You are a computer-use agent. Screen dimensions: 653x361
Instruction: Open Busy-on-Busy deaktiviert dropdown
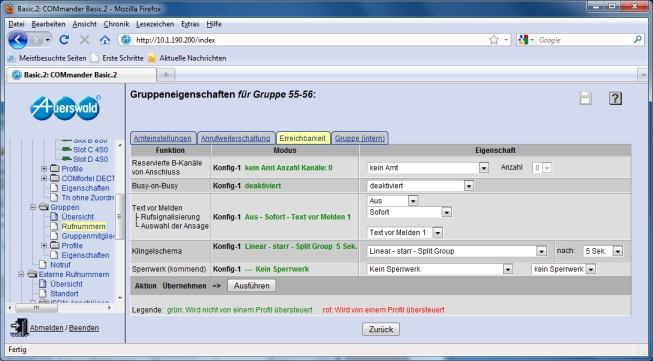[x=420, y=186]
